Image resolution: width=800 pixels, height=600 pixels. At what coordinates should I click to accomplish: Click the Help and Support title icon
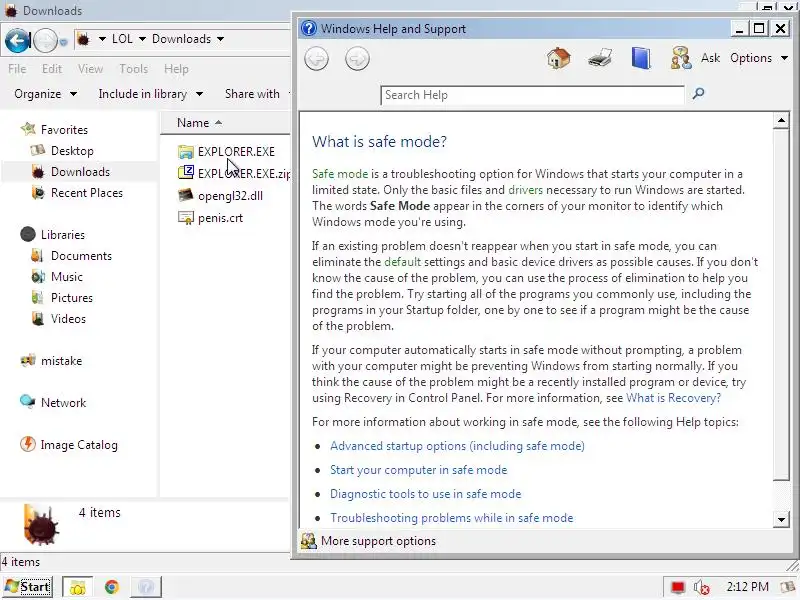pos(309,28)
